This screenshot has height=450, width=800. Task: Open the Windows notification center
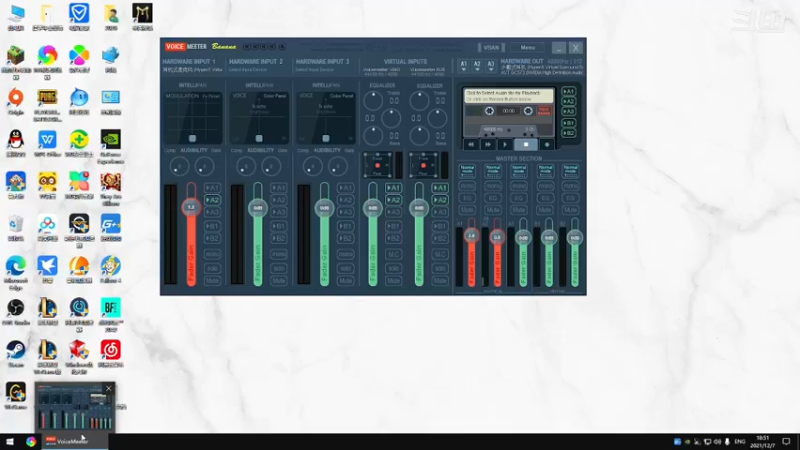[x=786, y=441]
